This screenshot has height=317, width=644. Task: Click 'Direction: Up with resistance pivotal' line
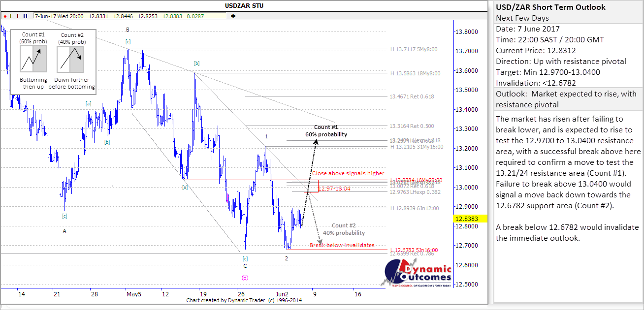tap(561, 61)
